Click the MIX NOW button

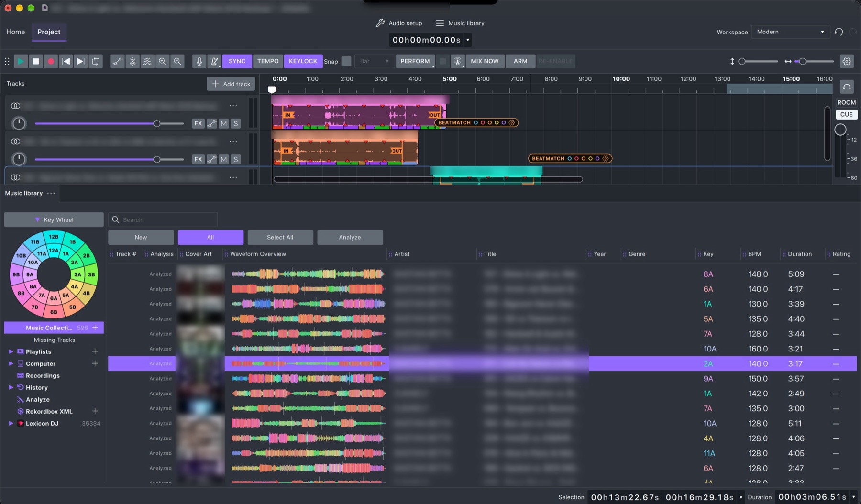point(485,61)
